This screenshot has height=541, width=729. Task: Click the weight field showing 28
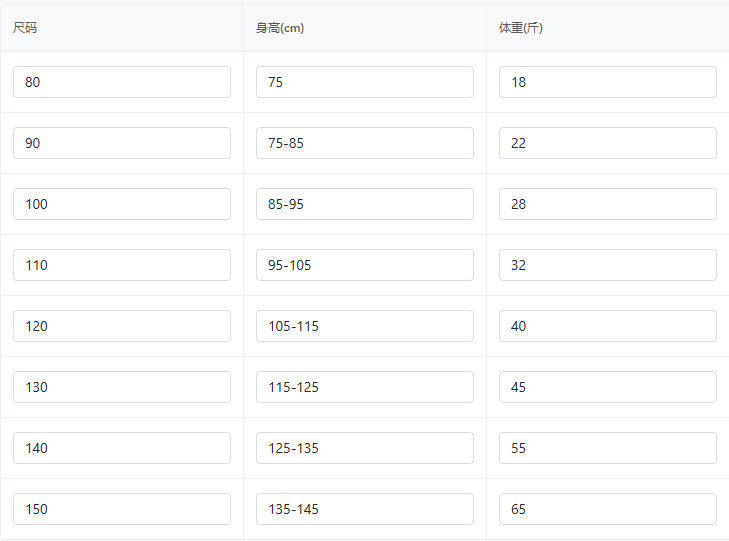608,204
